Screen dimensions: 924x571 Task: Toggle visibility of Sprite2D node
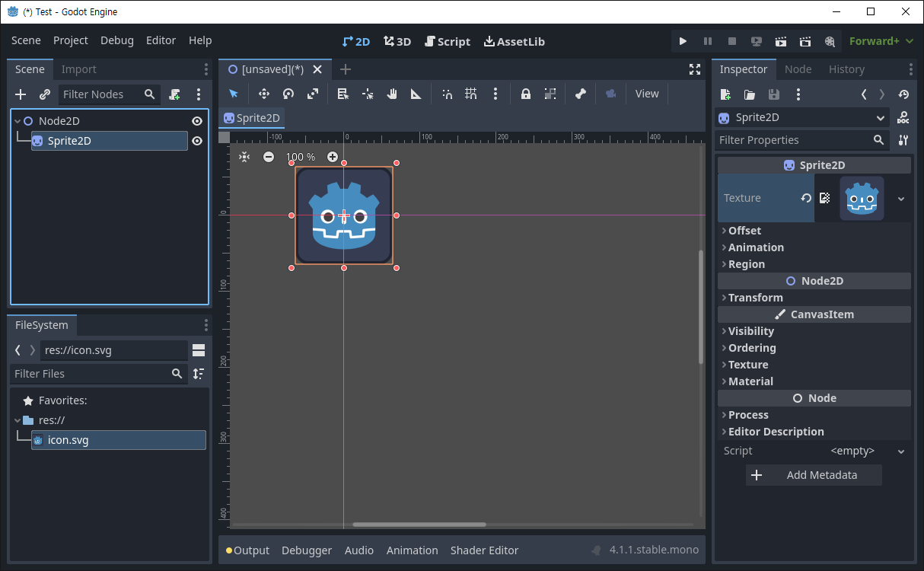pyautogui.click(x=197, y=141)
